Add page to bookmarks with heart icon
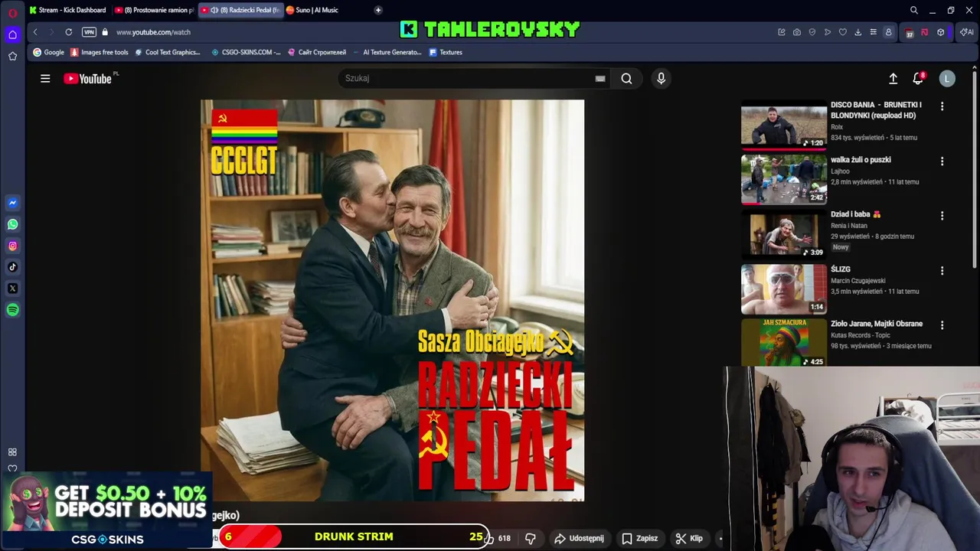The image size is (980, 551). point(843,32)
